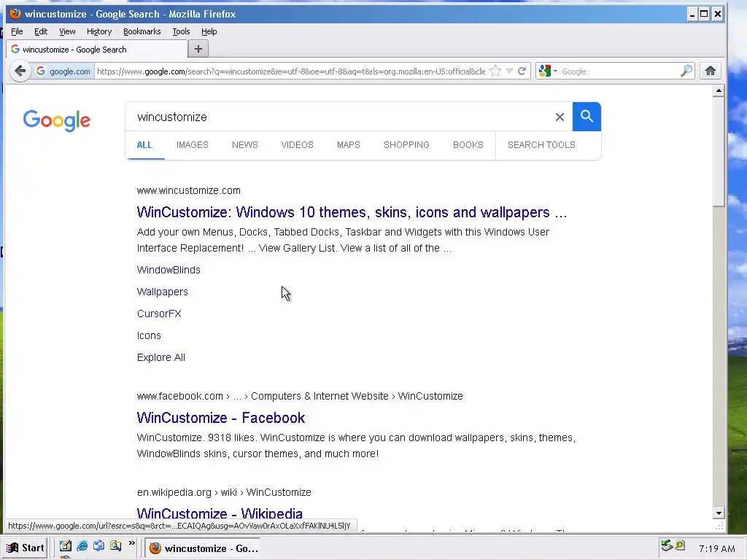The image size is (747, 560).
Task: Click the first quick launch icon
Action: [x=65, y=545]
